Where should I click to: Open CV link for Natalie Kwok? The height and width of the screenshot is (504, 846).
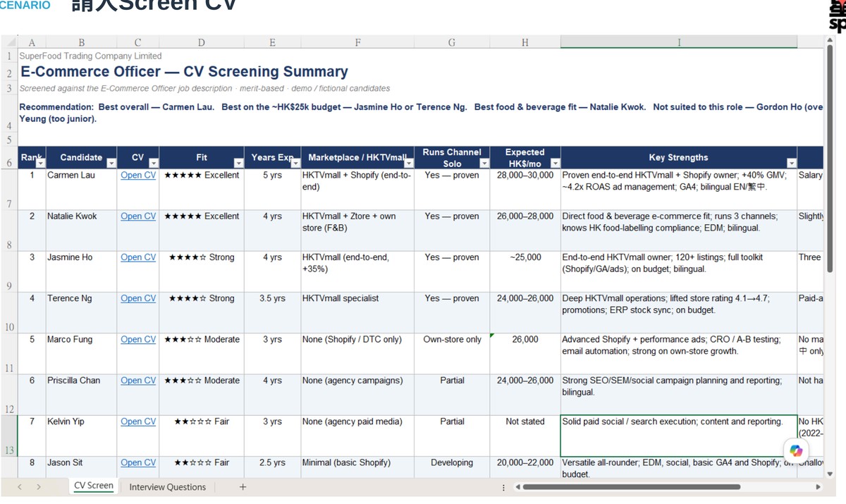pos(138,216)
